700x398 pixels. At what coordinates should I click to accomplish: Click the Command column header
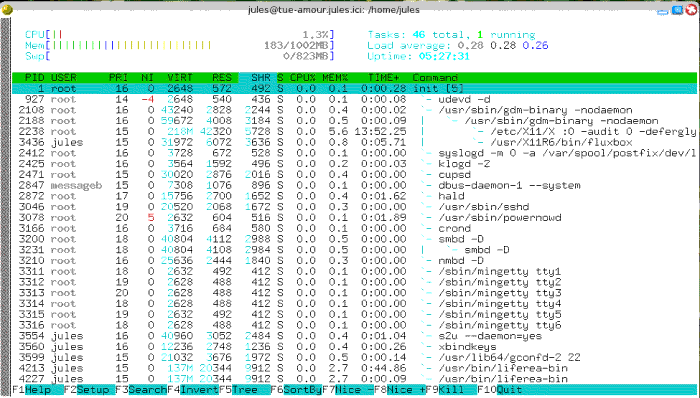435,78
